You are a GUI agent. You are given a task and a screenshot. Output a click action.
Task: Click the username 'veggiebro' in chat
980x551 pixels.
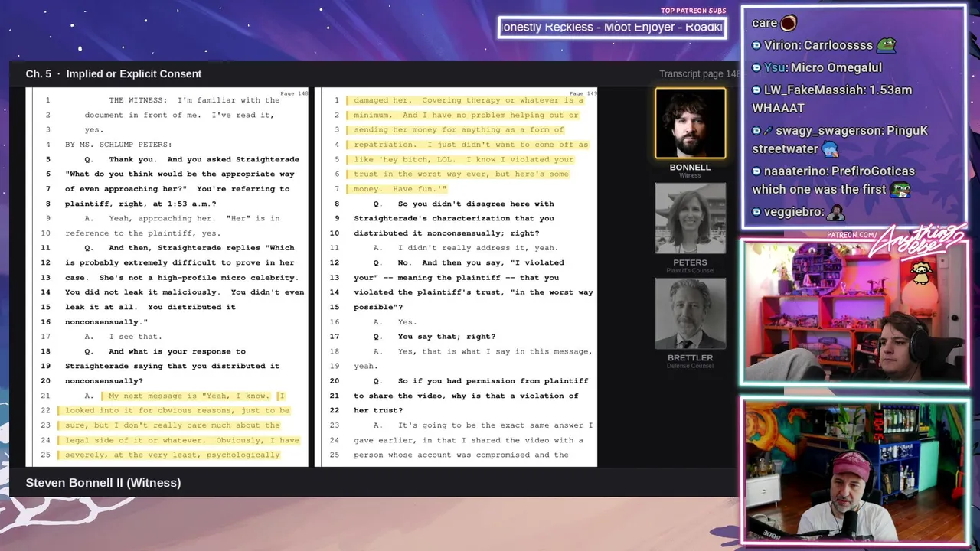point(792,212)
